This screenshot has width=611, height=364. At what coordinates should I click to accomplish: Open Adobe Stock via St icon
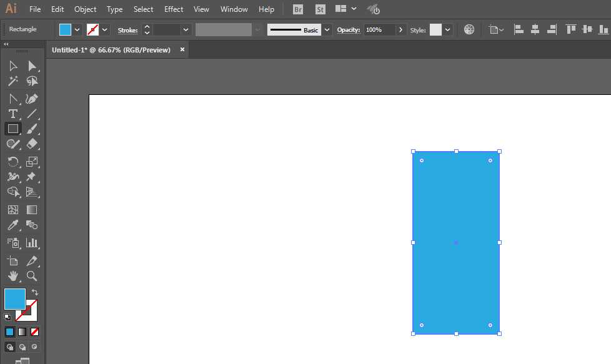click(320, 9)
